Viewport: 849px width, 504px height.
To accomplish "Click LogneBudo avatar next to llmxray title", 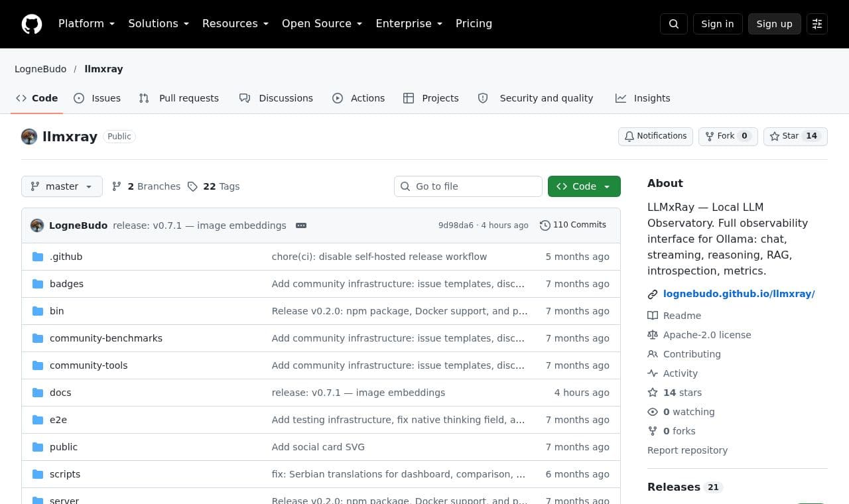I will tap(29, 137).
